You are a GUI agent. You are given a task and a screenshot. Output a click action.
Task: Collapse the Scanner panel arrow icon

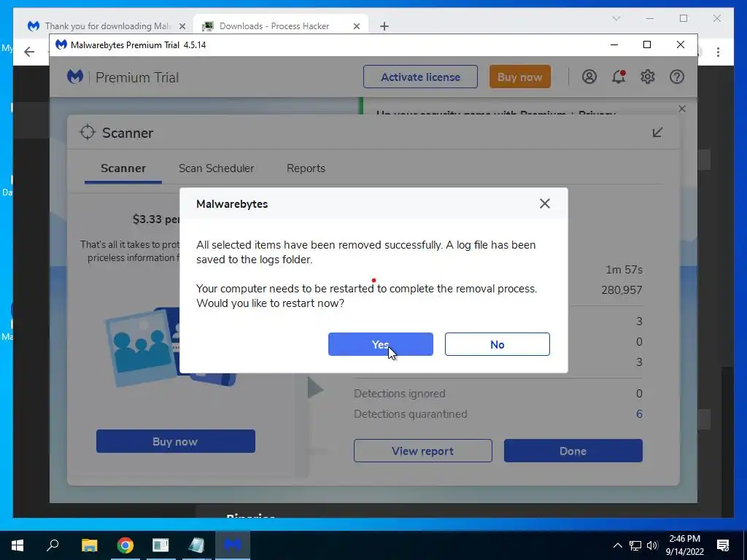pyautogui.click(x=657, y=133)
